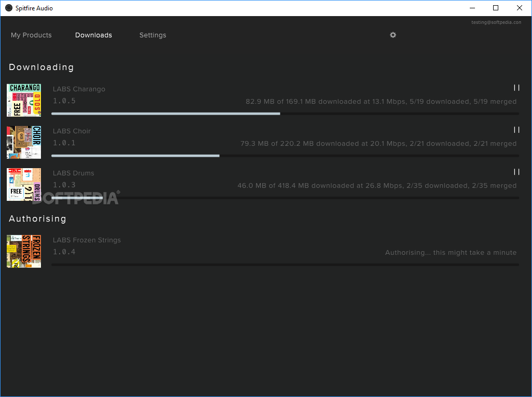Click the LABS Drums product name

pyautogui.click(x=73, y=173)
